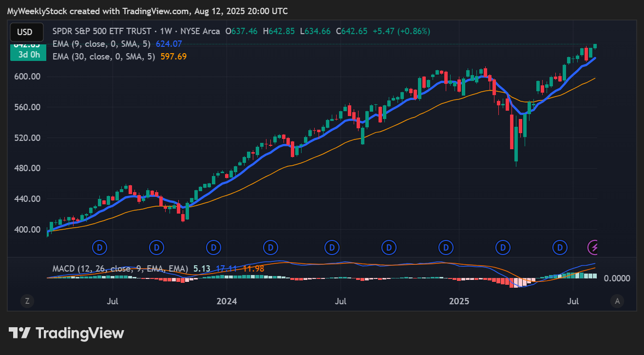Click the EMA 30 value 597.69

point(173,57)
